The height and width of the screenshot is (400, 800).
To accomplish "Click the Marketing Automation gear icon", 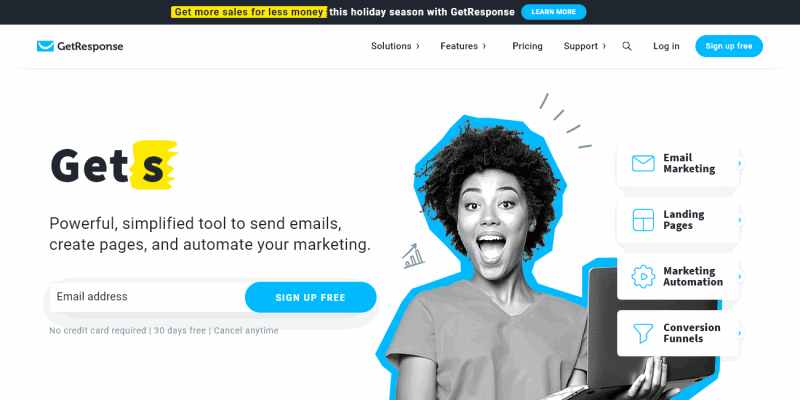I will (643, 277).
